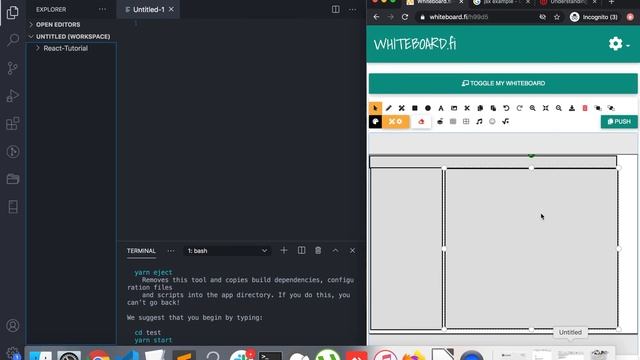Open terminal panel more actions (three dots)
Image resolution: width=640 pixels, height=360 pixels.
tap(171, 251)
